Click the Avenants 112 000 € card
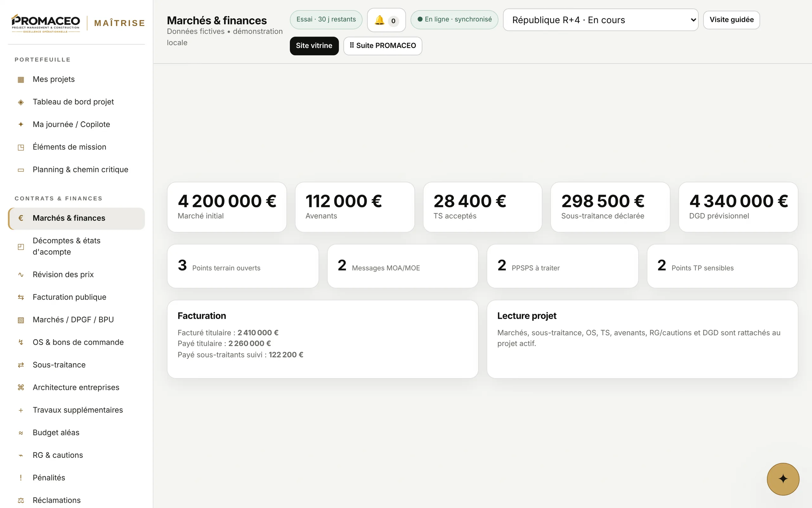Screen dimensions: 812x508 pos(355,207)
